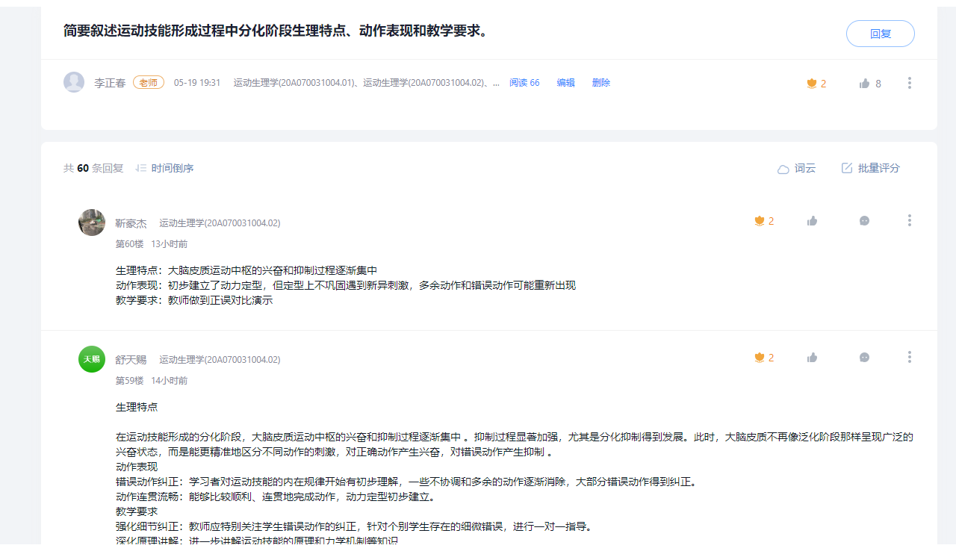Open three-dot menu on 舒天赐's reply
The height and width of the screenshot is (560, 956).
click(x=909, y=357)
